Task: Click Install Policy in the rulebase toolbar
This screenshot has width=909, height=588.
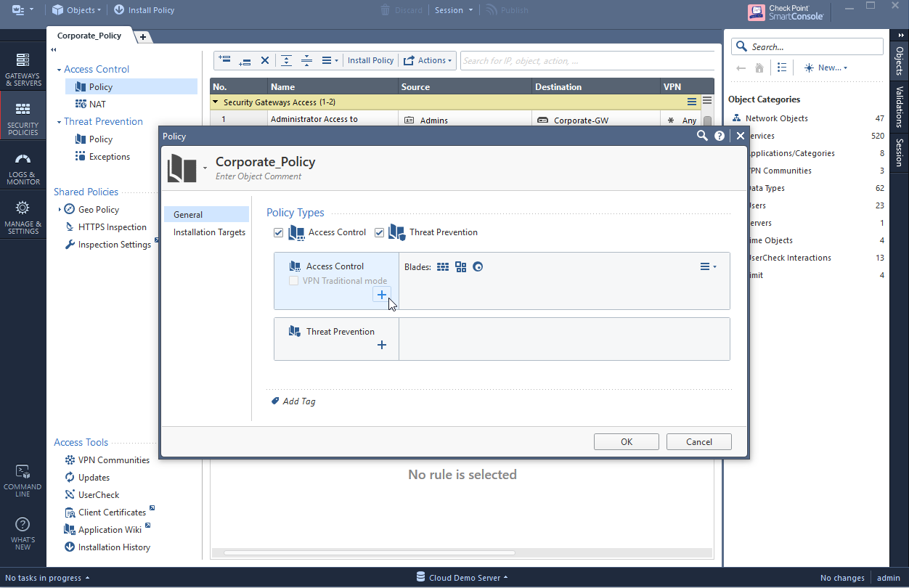Action: [x=370, y=60]
